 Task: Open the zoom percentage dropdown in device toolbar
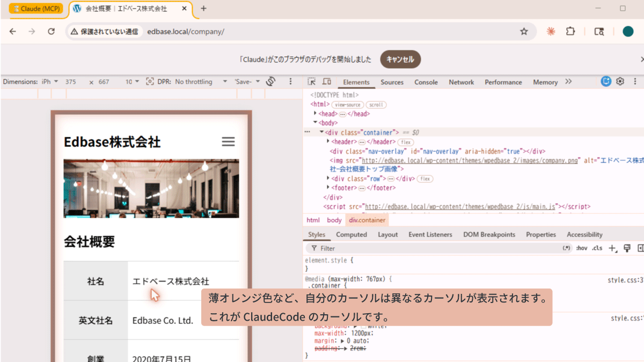click(x=132, y=82)
